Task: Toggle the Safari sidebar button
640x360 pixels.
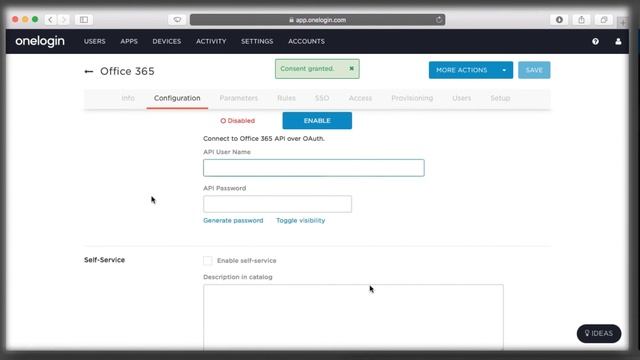Action: tap(84, 20)
